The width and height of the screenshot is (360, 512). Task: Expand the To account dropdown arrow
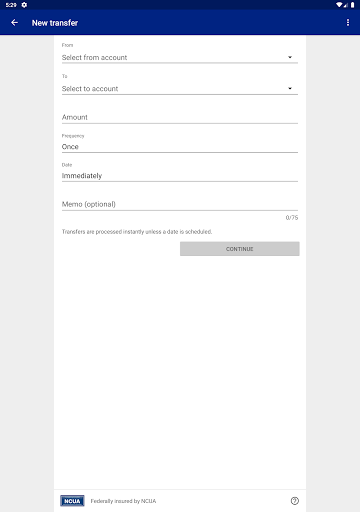(290, 88)
